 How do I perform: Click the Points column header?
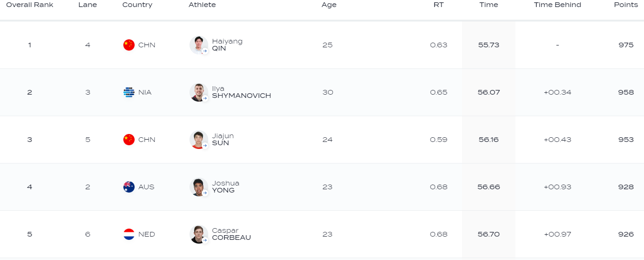click(626, 5)
